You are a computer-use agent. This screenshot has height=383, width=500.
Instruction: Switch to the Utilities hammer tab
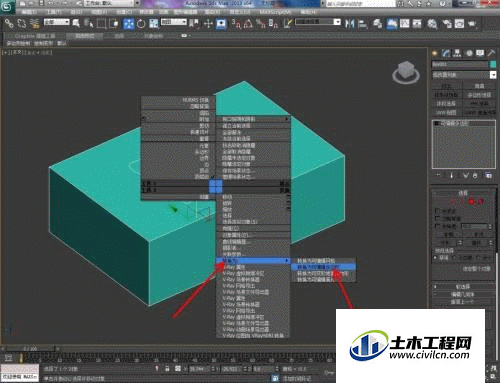click(491, 53)
